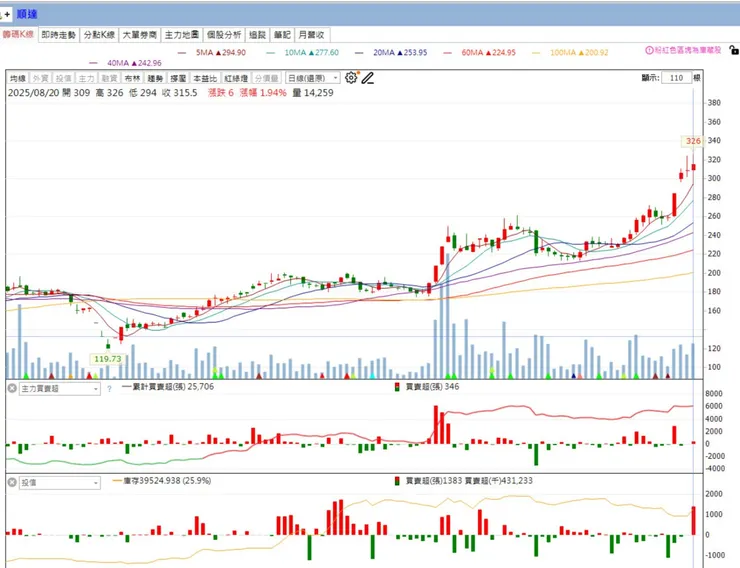Toggle the 紅綠燈 indicator

coord(236,78)
